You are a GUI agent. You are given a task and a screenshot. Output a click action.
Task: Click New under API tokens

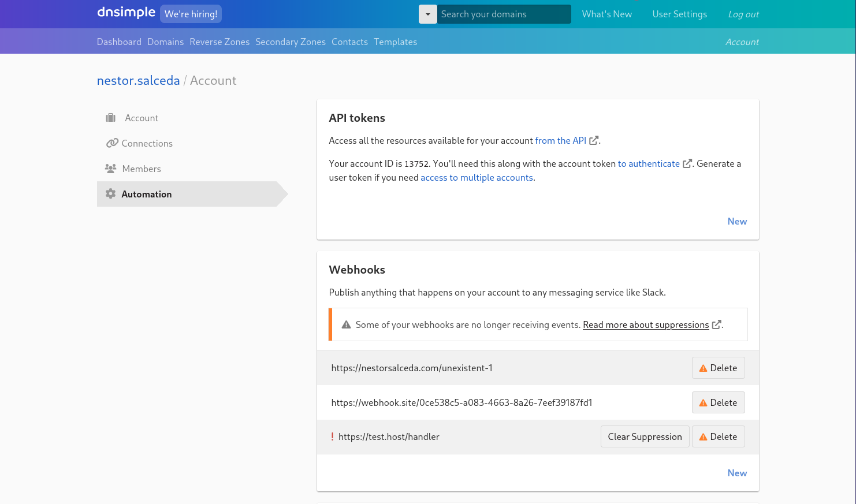[x=737, y=221]
